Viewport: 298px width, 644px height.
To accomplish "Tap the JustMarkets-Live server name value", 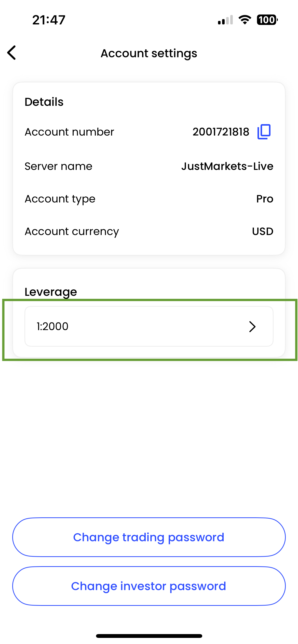I will pos(227,166).
